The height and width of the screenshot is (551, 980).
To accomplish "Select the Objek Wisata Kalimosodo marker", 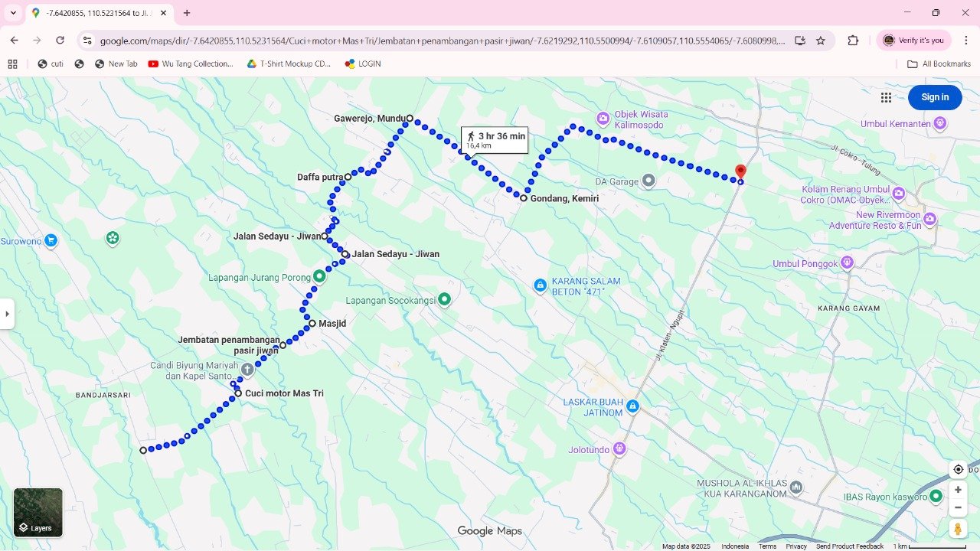I will [603, 118].
